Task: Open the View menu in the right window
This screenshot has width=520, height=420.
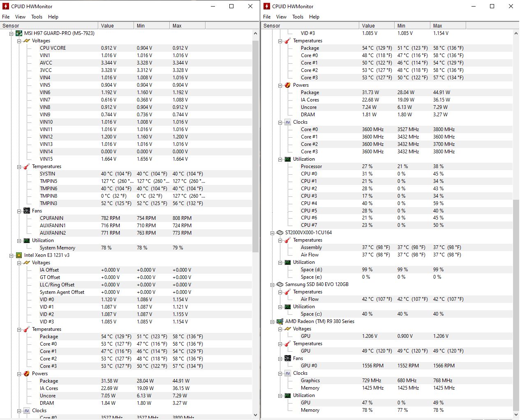Action: click(x=281, y=17)
